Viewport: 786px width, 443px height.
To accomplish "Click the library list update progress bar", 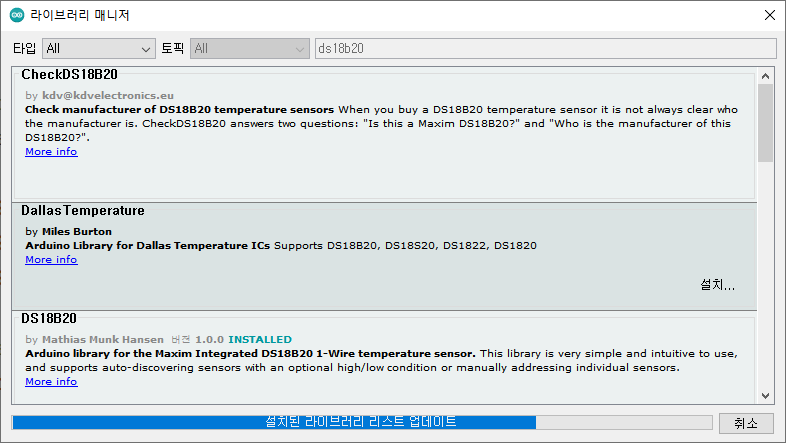I will coord(362,422).
